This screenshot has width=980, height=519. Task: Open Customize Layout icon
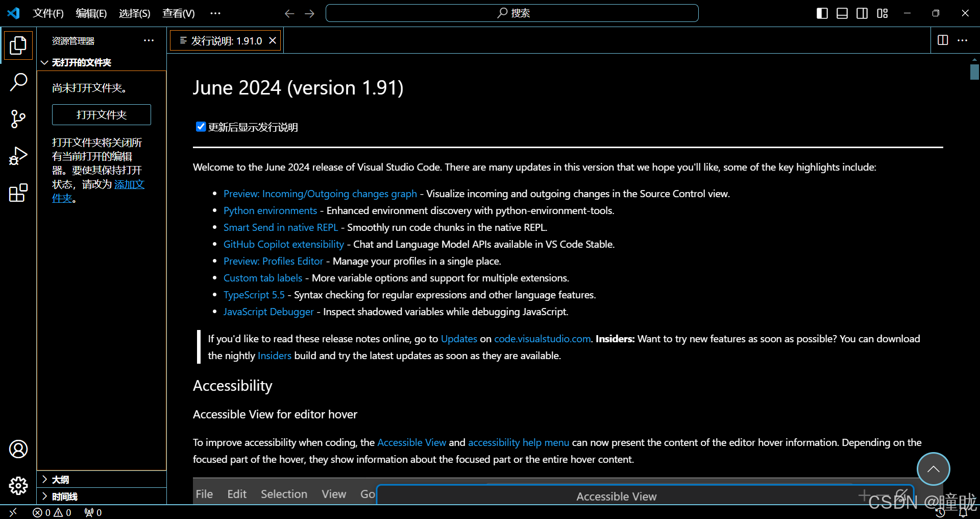[x=883, y=13]
